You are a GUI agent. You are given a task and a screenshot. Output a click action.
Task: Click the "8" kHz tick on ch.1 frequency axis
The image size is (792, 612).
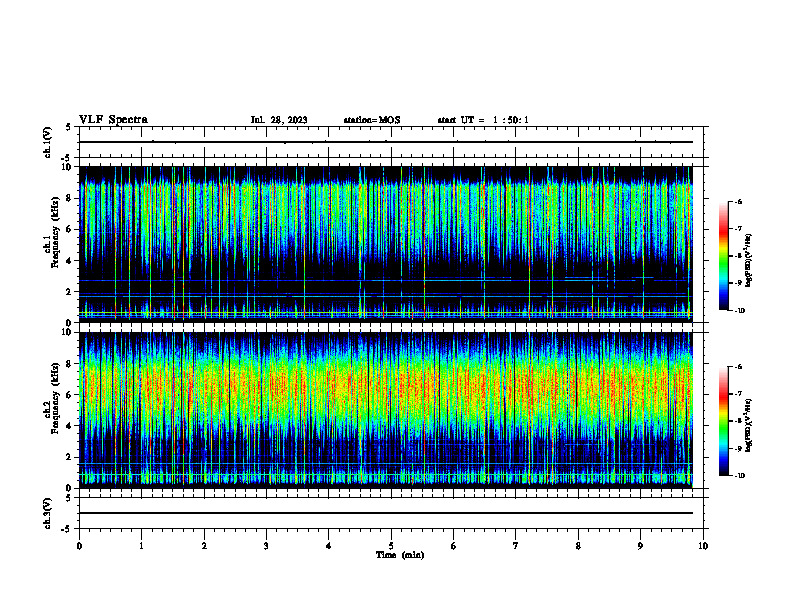69,198
